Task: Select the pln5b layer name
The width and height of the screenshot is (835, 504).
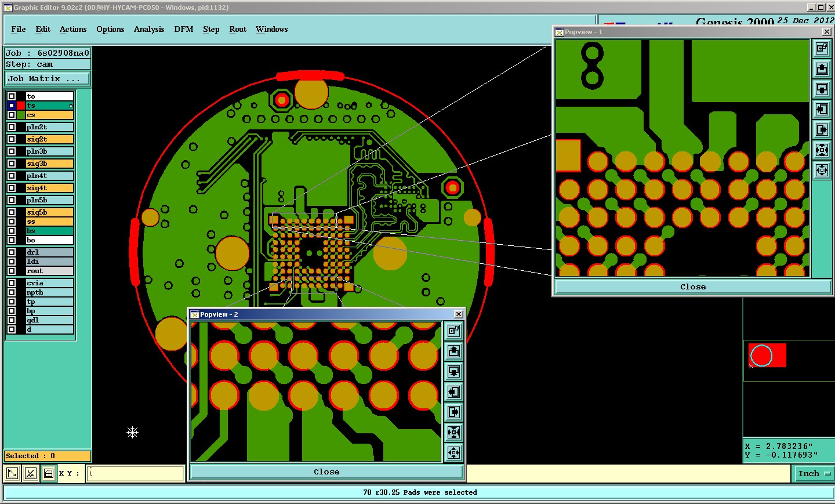Action: pyautogui.click(x=50, y=200)
